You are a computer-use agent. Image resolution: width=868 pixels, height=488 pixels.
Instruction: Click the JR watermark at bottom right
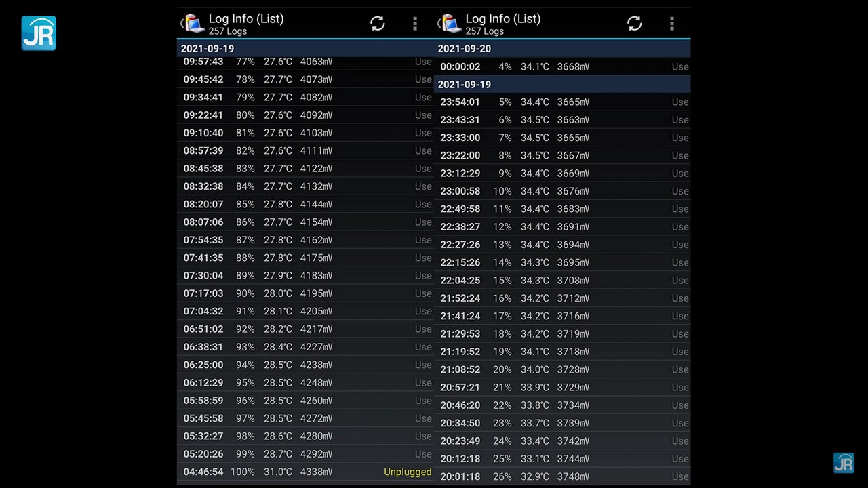coord(843,463)
